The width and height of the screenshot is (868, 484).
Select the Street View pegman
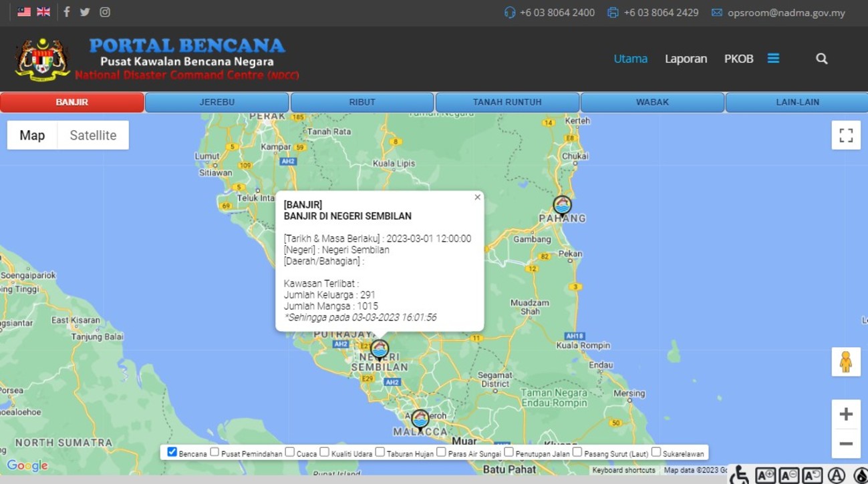click(x=846, y=362)
